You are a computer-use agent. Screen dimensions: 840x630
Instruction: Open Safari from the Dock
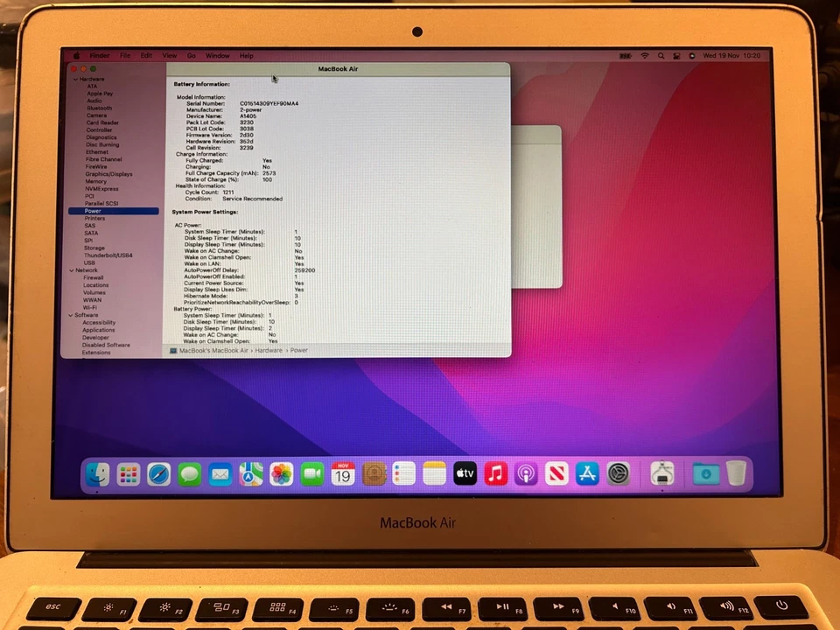click(158, 473)
